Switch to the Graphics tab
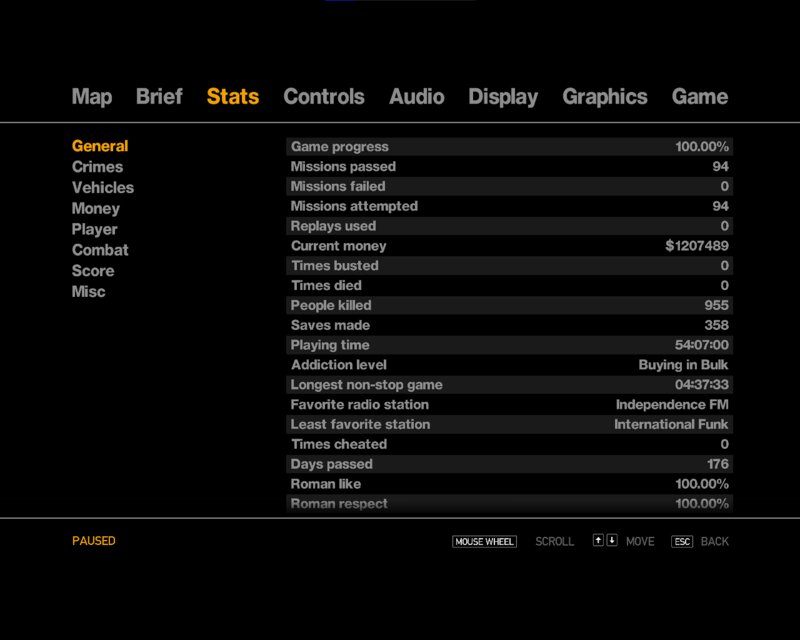This screenshot has width=800, height=640. (x=605, y=97)
